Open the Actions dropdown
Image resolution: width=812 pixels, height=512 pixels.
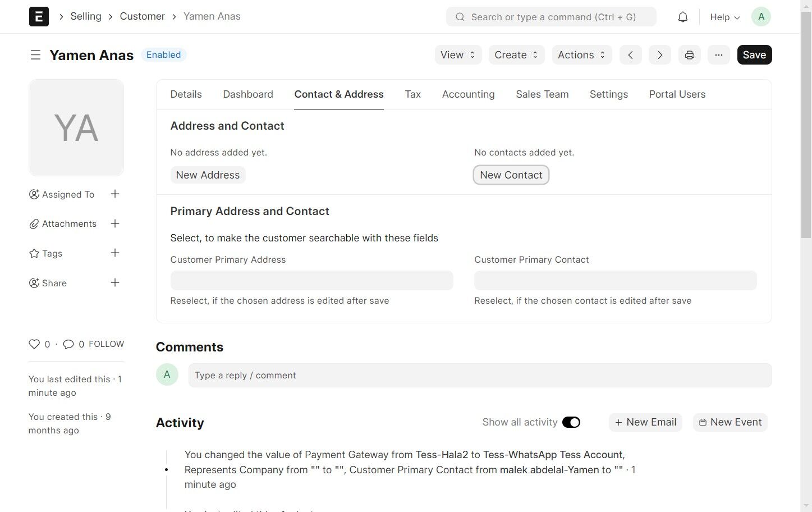(582, 55)
